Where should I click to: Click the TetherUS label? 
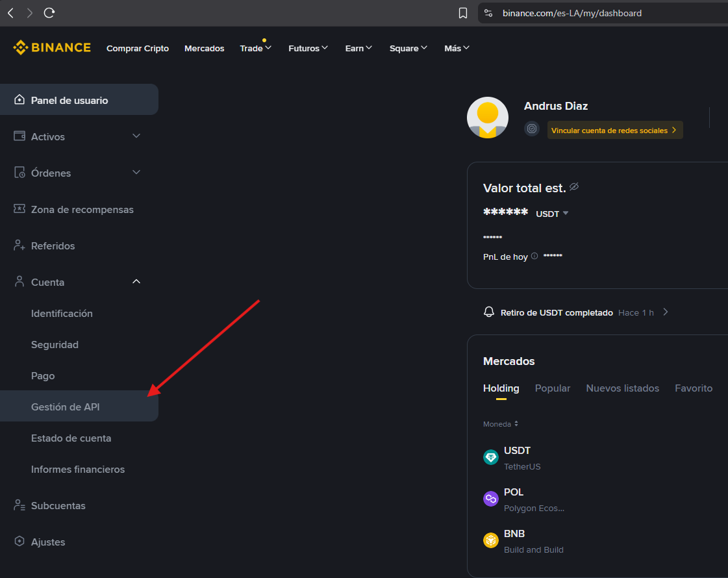[x=522, y=466]
